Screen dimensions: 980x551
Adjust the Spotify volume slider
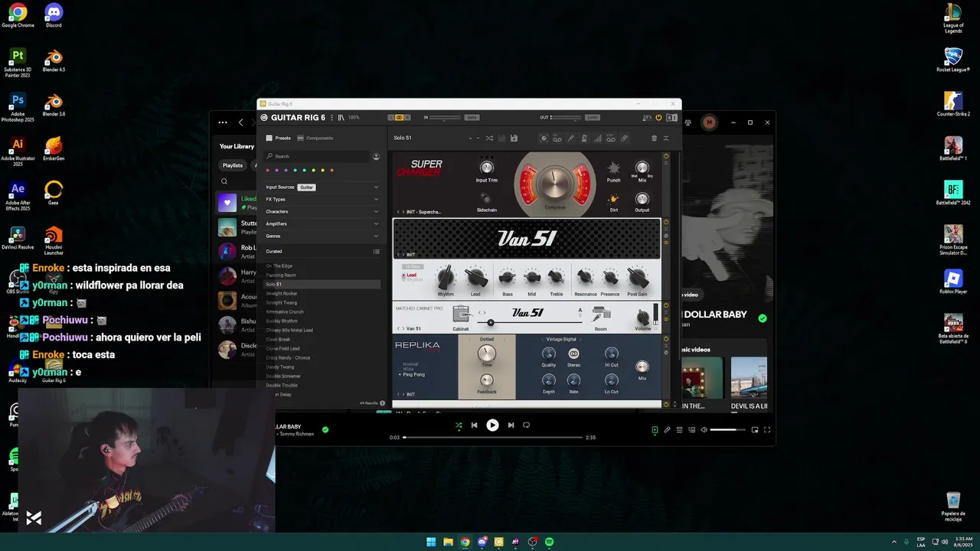point(727,430)
